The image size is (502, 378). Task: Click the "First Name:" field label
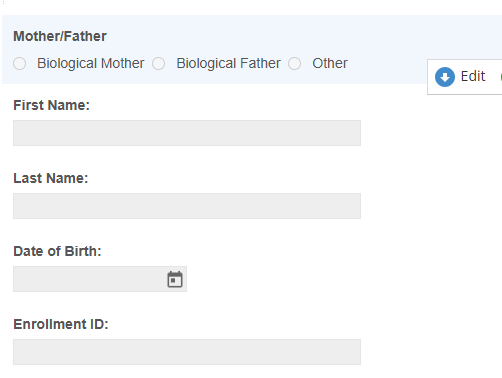tap(52, 105)
